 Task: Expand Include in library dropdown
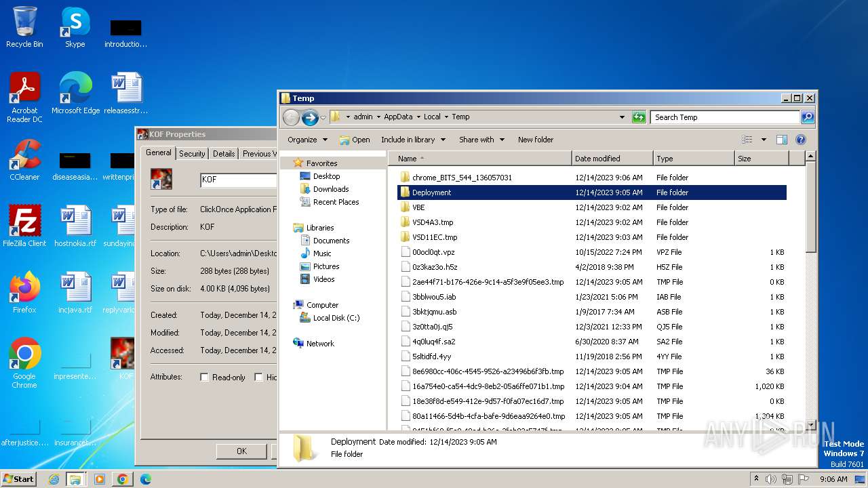tap(413, 140)
